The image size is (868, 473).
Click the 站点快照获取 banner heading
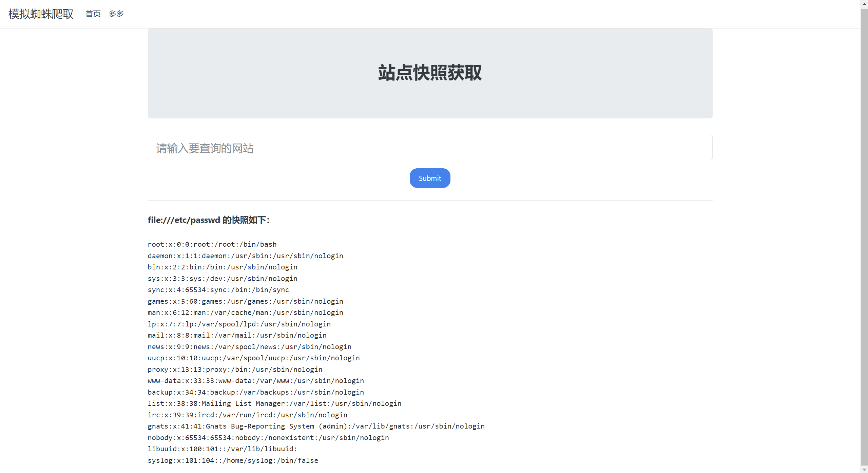(430, 73)
